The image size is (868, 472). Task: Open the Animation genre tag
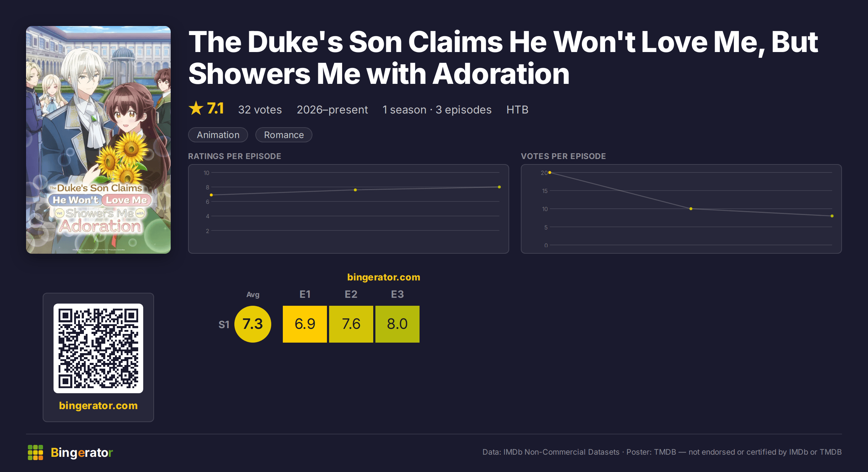218,135
